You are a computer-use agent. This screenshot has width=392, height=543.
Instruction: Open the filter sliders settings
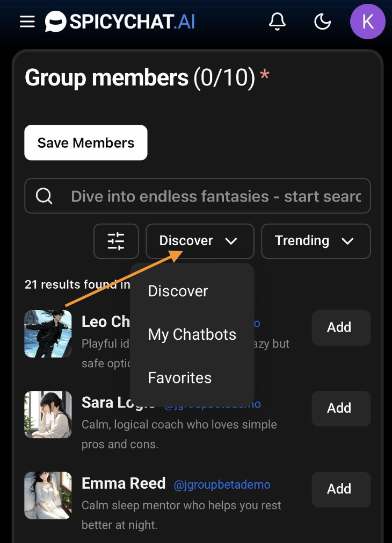coord(116,241)
